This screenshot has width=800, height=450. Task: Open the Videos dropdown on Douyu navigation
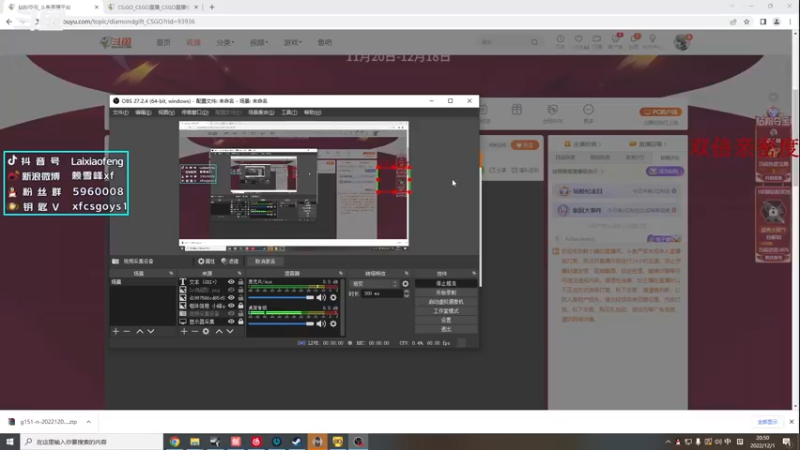(259, 42)
